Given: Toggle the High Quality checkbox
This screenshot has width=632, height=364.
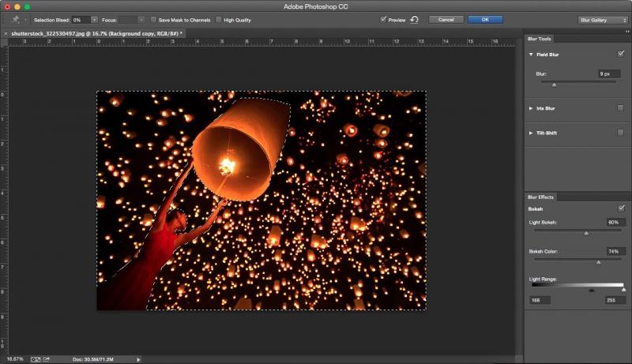Looking at the screenshot, I should [219, 19].
